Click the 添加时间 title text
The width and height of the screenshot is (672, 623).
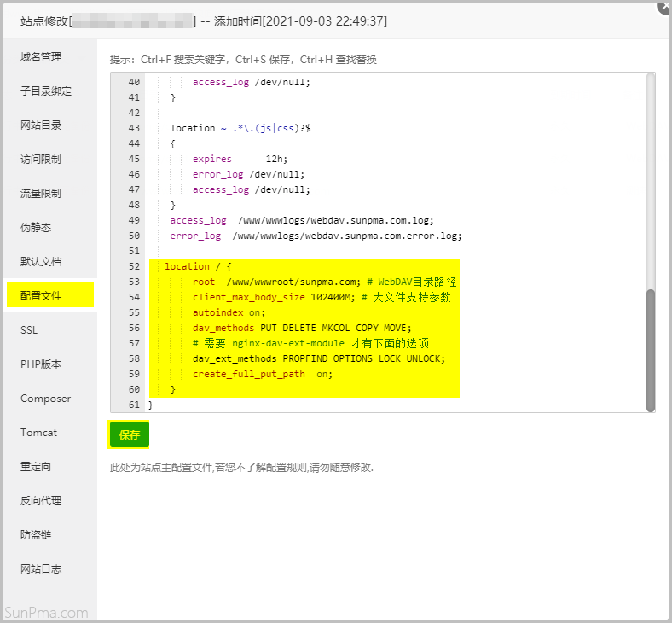coord(300,21)
